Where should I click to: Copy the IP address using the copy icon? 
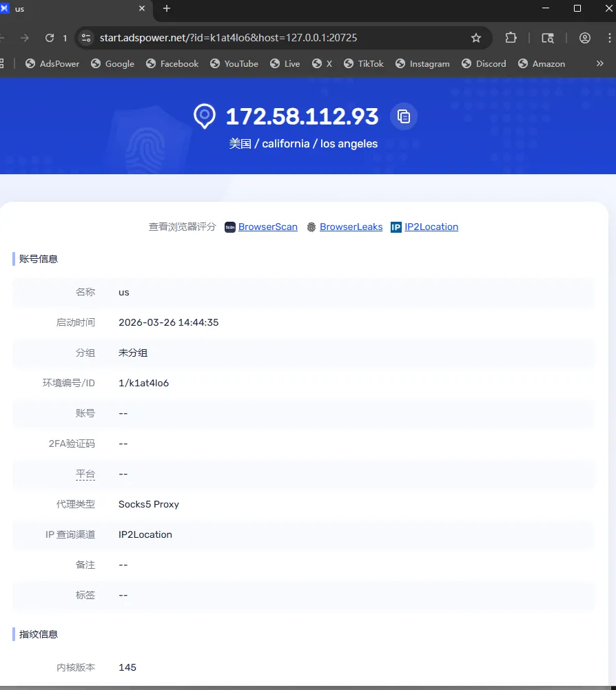(404, 116)
